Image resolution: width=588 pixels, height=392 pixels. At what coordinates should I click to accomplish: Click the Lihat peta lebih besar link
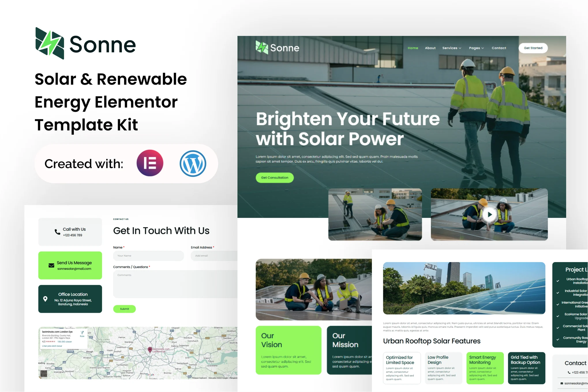52,346
